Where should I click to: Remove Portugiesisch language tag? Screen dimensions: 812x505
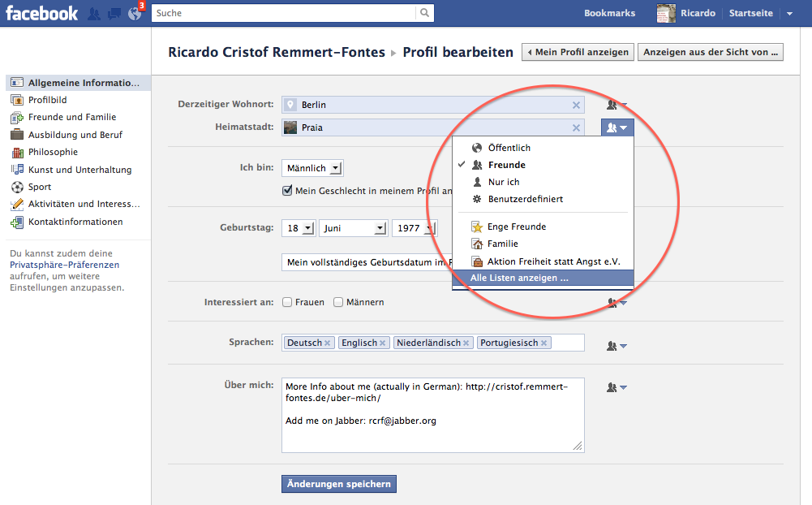[x=543, y=343]
